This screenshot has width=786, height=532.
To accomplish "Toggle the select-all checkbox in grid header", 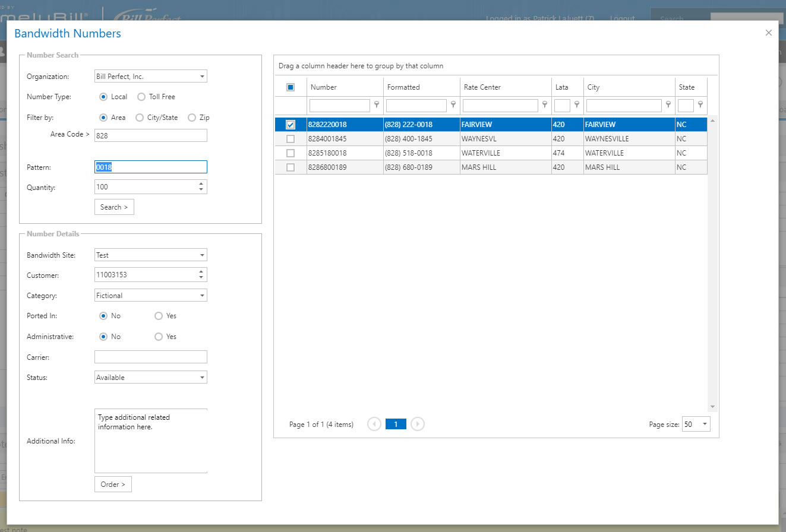I will (290, 87).
